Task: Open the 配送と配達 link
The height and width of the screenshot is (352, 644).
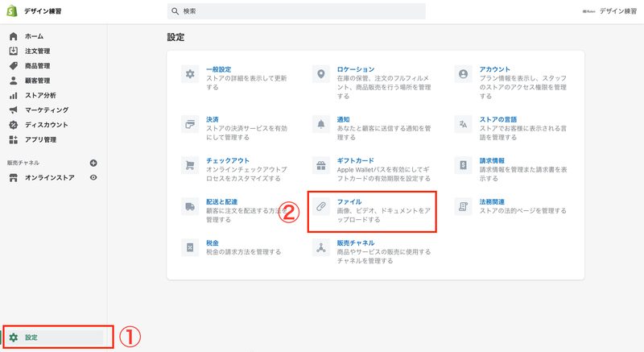Action: pos(222,201)
